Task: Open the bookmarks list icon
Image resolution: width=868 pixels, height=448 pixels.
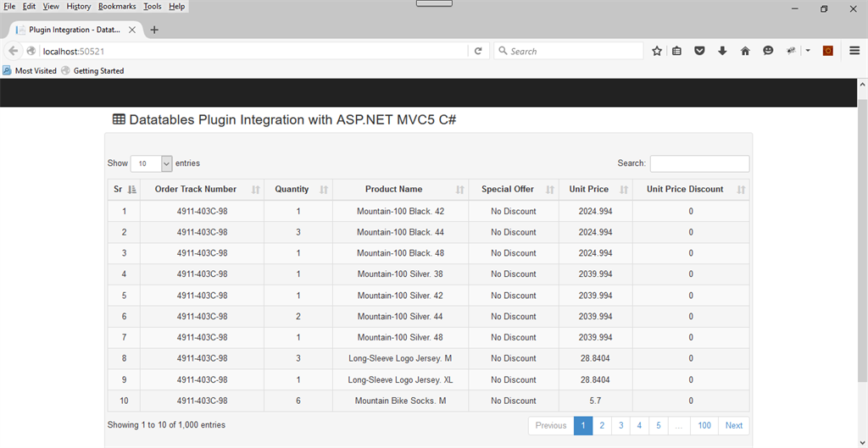Action: click(676, 51)
